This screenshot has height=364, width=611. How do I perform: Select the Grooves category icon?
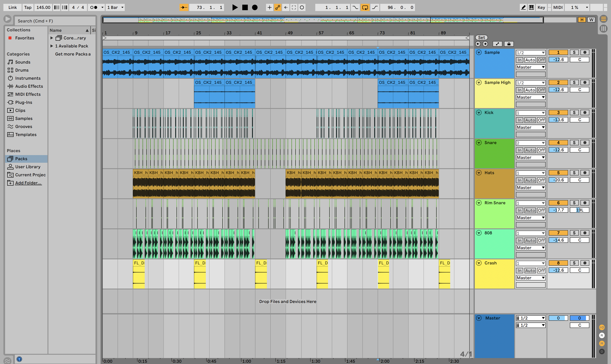pos(10,126)
